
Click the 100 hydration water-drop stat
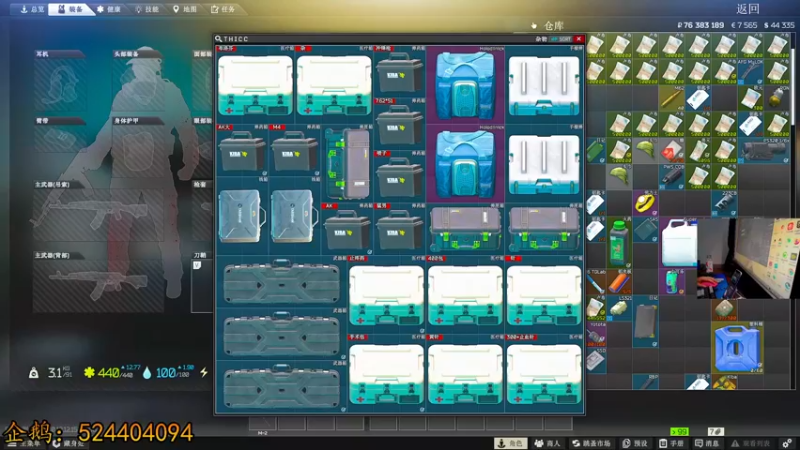tap(168, 372)
